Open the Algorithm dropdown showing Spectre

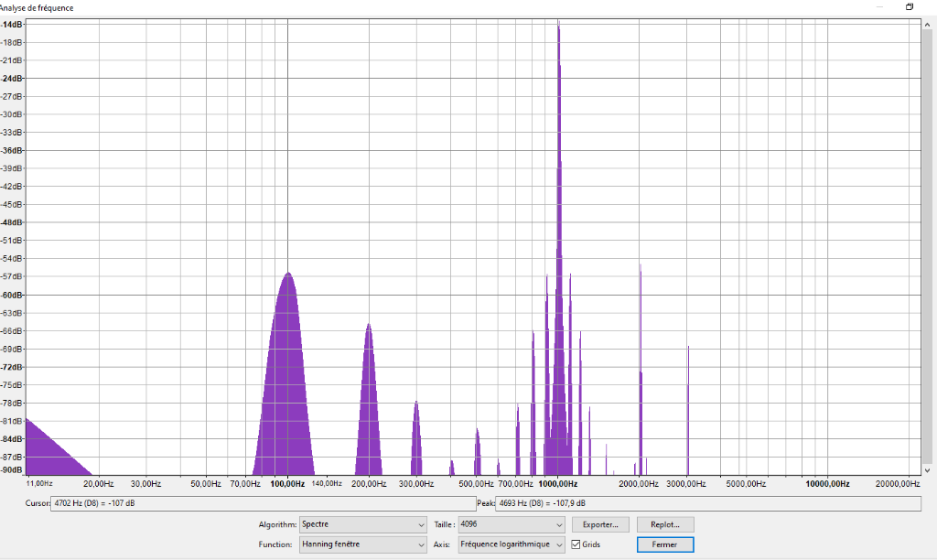point(362,525)
